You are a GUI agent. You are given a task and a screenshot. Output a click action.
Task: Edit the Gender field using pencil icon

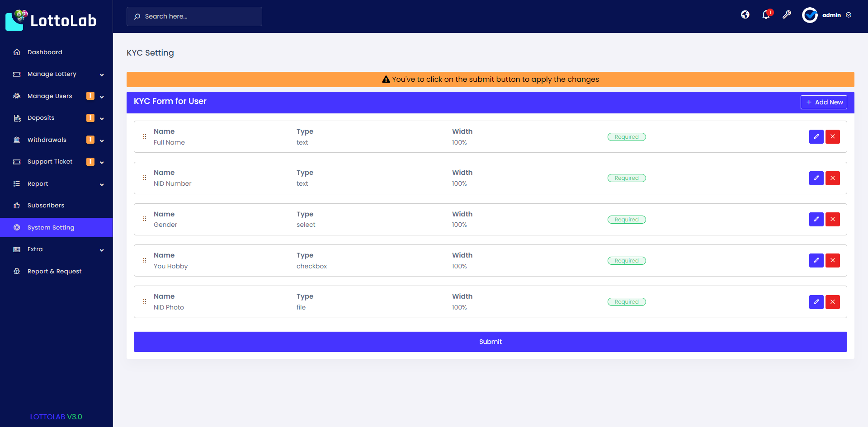[816, 219]
